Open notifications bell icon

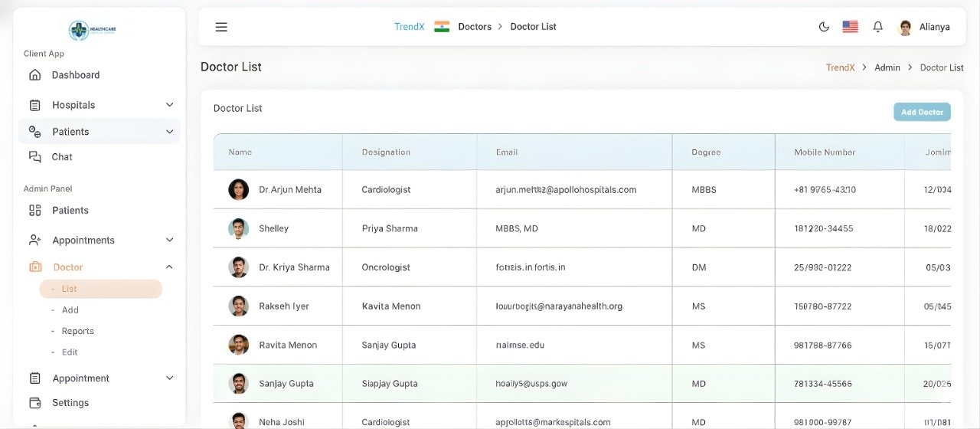coord(878,27)
